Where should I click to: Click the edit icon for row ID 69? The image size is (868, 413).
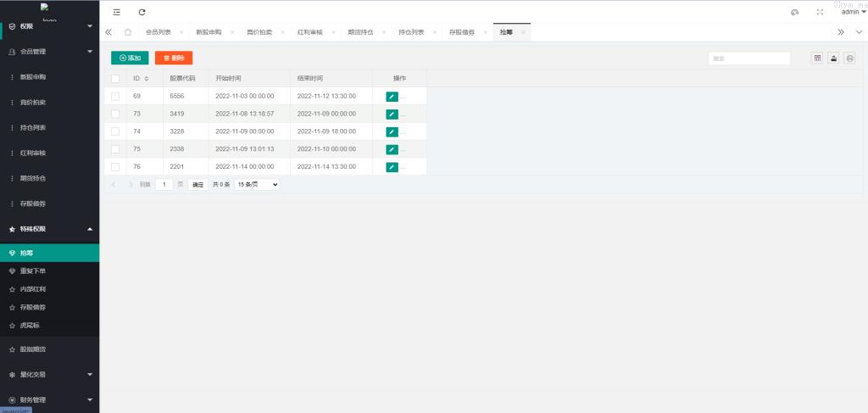(392, 97)
